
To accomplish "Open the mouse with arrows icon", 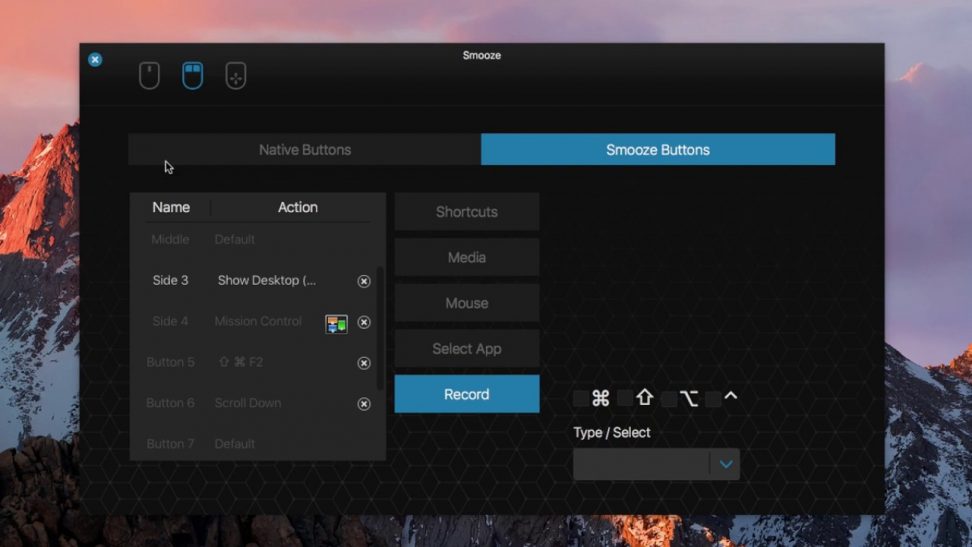I will pyautogui.click(x=235, y=76).
